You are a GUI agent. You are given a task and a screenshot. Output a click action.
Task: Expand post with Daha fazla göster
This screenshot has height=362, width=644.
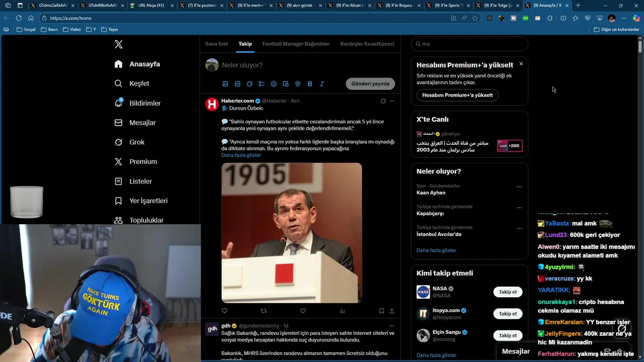point(241,155)
